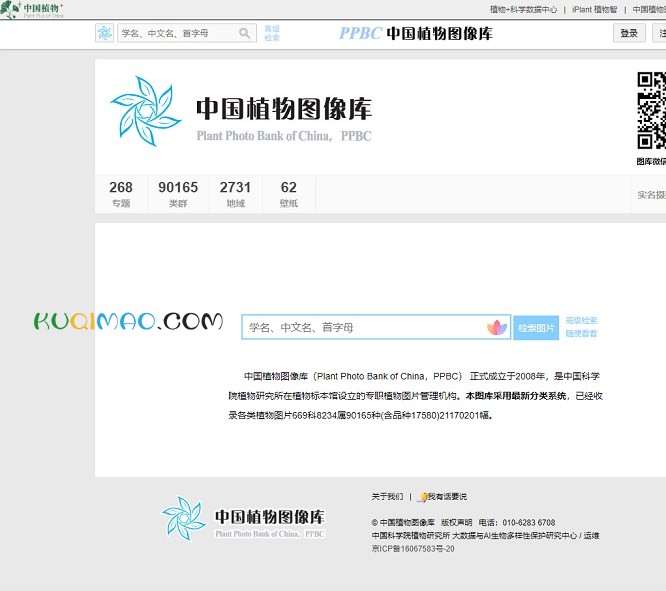Viewport: 666px width, 591px height.
Task: Click the footer pinwheel logo
Action: pyautogui.click(x=183, y=519)
